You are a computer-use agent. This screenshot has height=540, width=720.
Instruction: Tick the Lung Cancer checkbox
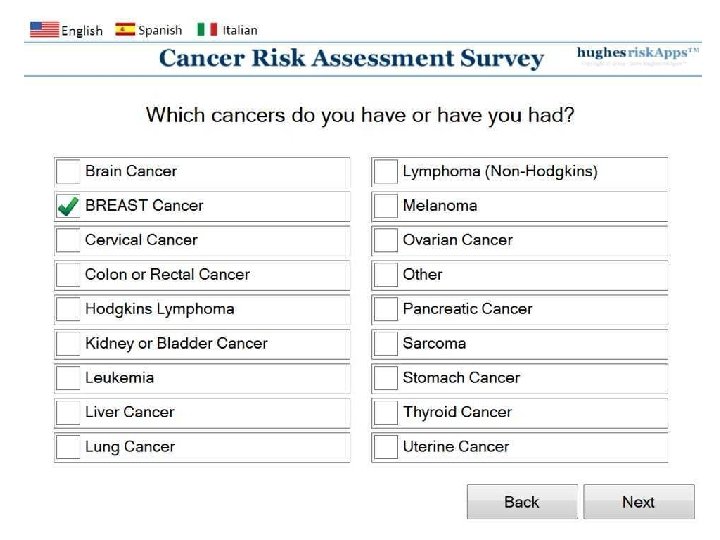(68, 447)
